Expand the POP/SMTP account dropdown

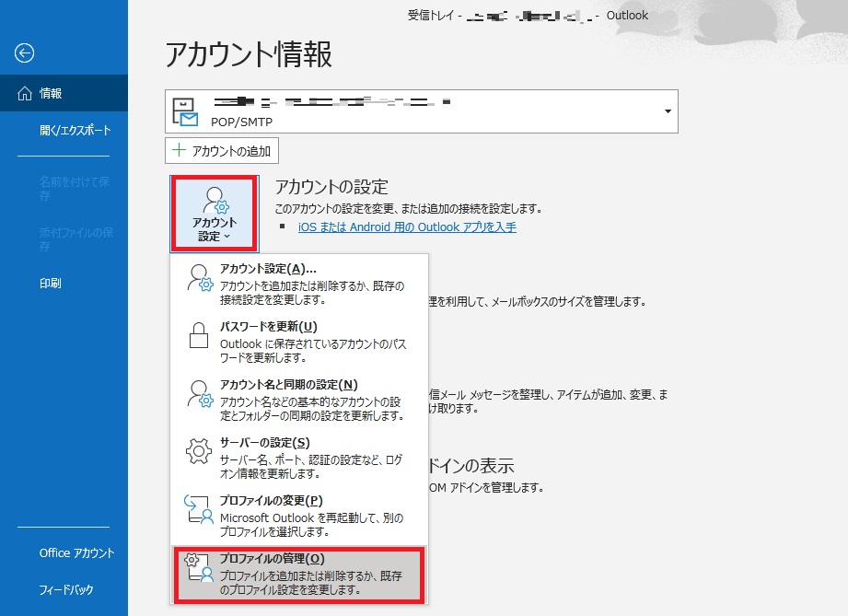coord(422,111)
